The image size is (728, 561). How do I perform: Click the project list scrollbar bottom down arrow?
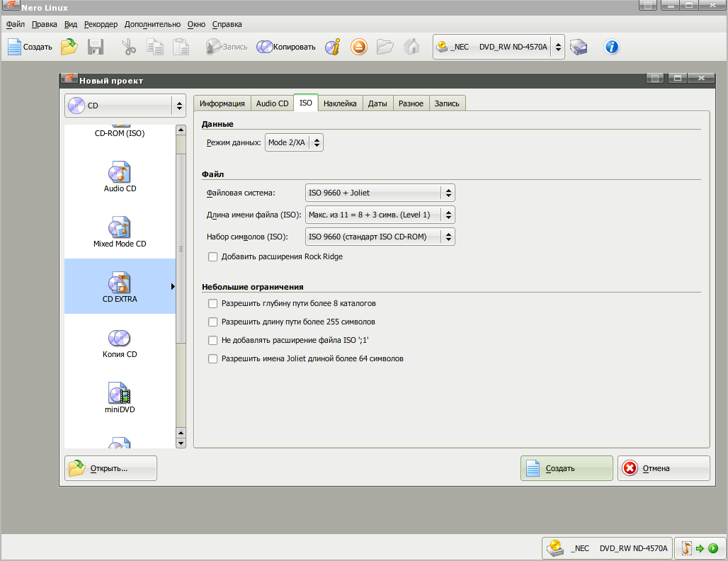click(x=181, y=443)
